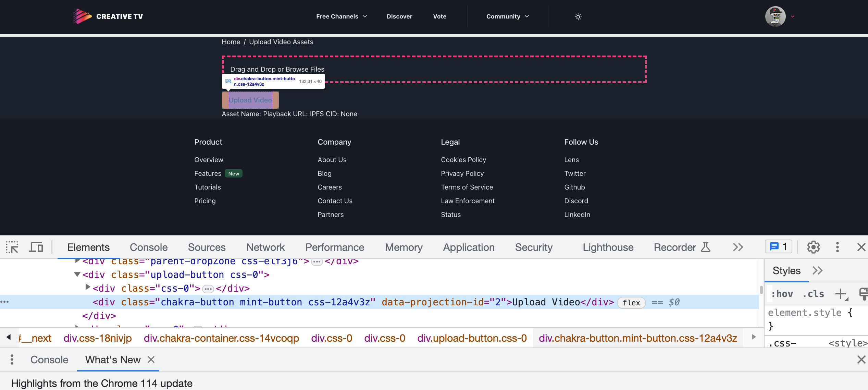Open the Contact Us footer link
The width and height of the screenshot is (868, 390).
point(335,201)
